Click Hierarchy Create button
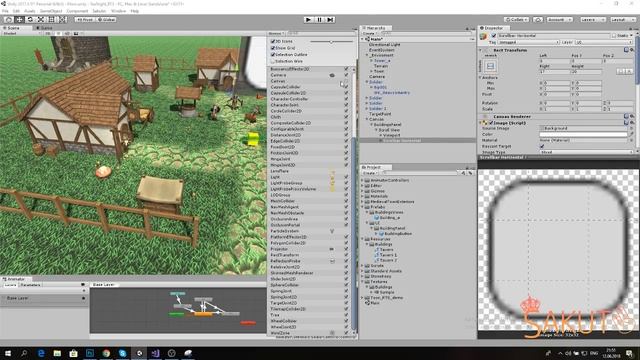640x360 pixels. [x=369, y=33]
